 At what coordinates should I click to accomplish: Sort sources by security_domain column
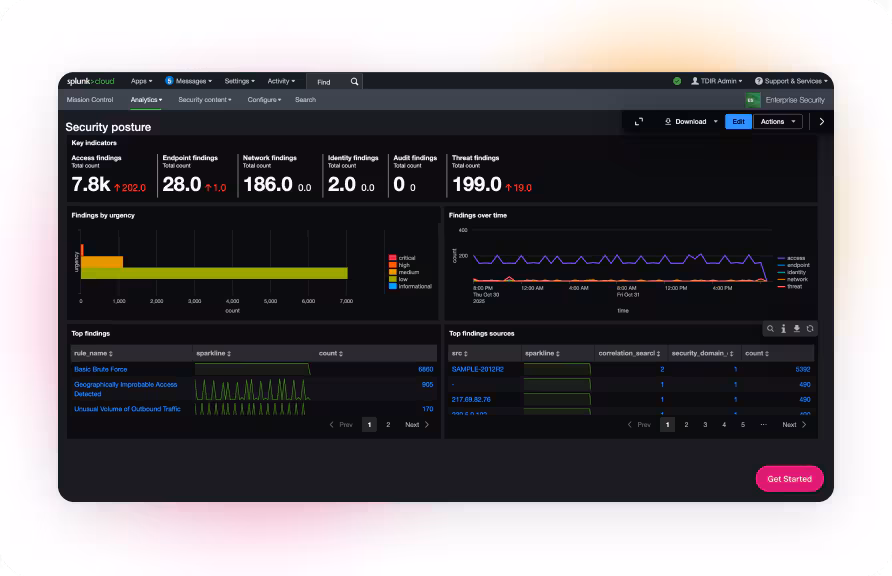coord(703,354)
